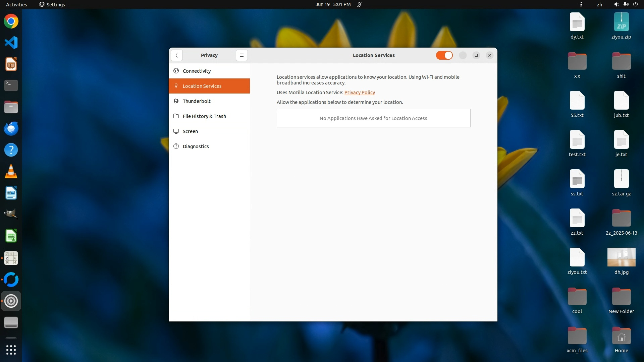
Task: Launch Google Chrome from the dock
Action: (11, 21)
